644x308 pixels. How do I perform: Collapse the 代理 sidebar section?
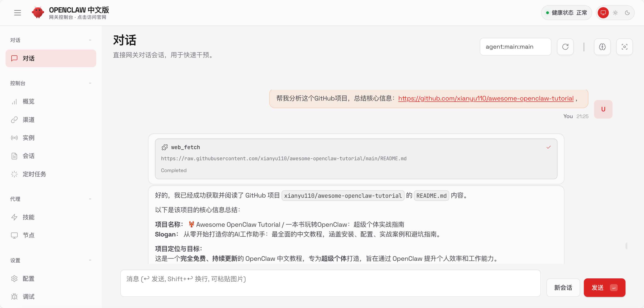[x=90, y=199]
